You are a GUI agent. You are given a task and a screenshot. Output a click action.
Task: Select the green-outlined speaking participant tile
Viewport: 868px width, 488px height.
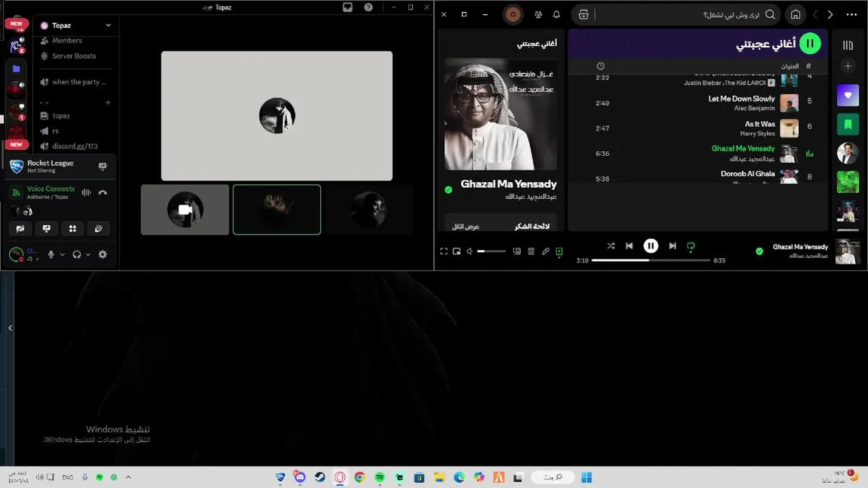[x=277, y=209]
